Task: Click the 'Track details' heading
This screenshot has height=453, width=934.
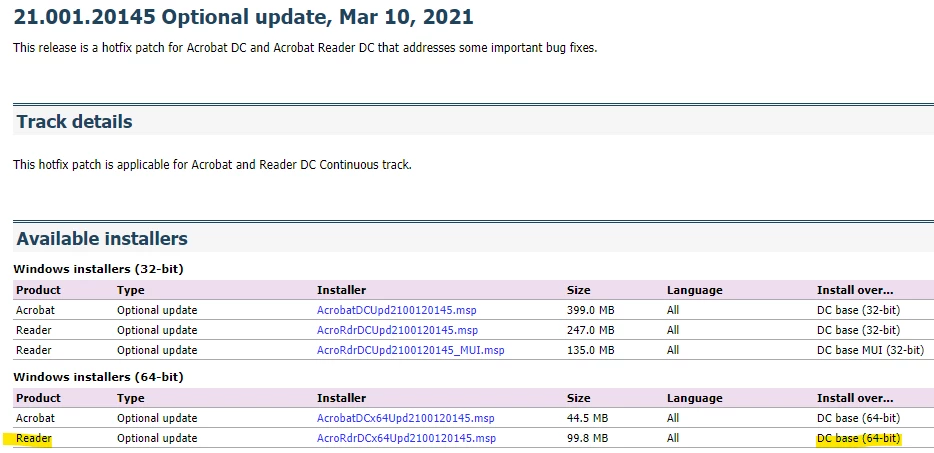Action: 74,122
